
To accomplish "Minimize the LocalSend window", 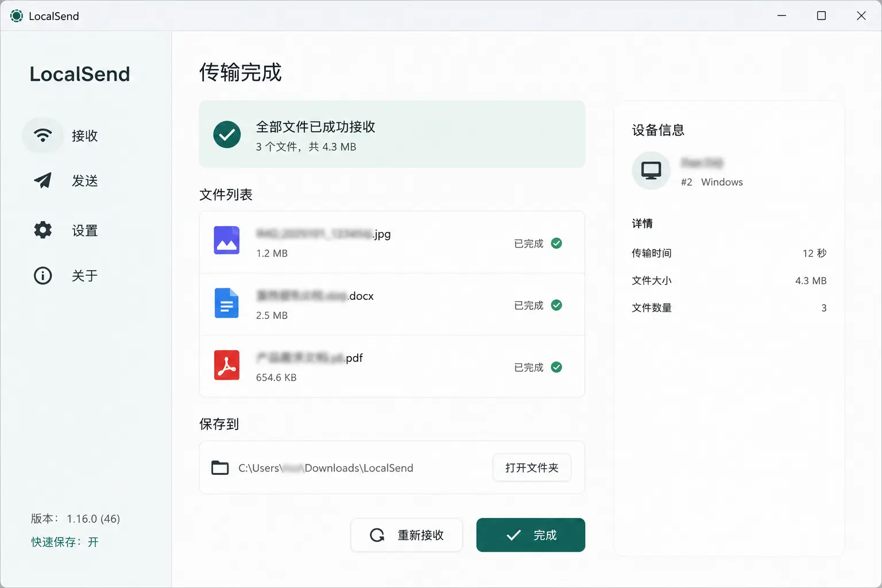I will (x=782, y=16).
